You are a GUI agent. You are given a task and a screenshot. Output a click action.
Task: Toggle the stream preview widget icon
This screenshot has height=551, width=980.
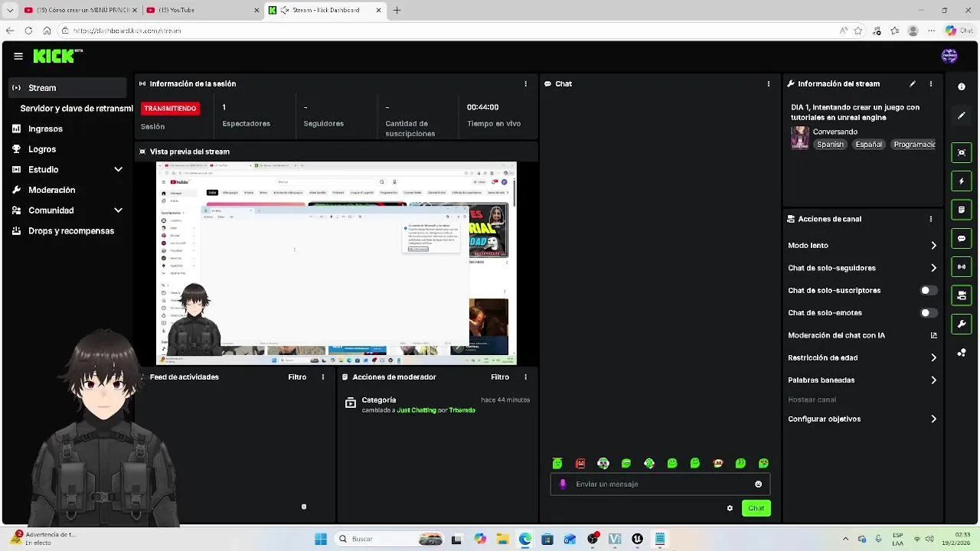[962, 152]
